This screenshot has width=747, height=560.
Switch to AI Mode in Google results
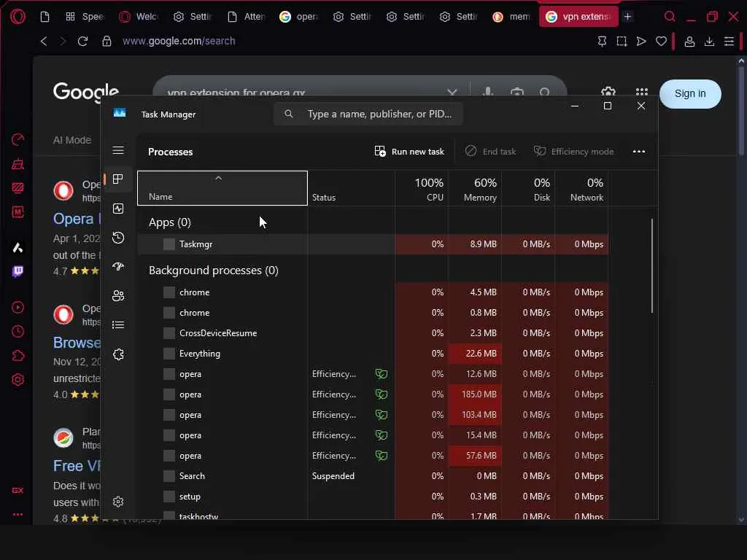(72, 140)
